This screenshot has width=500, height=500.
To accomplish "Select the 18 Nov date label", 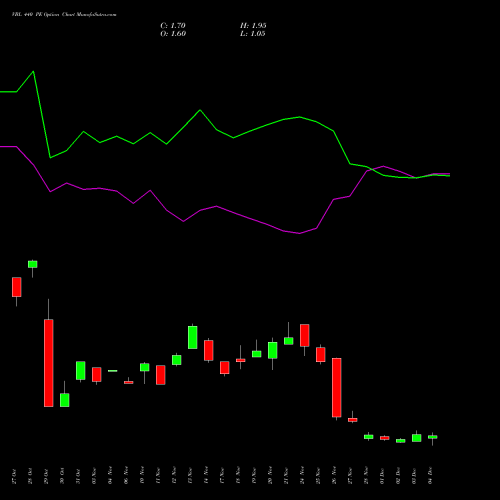I will coord(238,476).
